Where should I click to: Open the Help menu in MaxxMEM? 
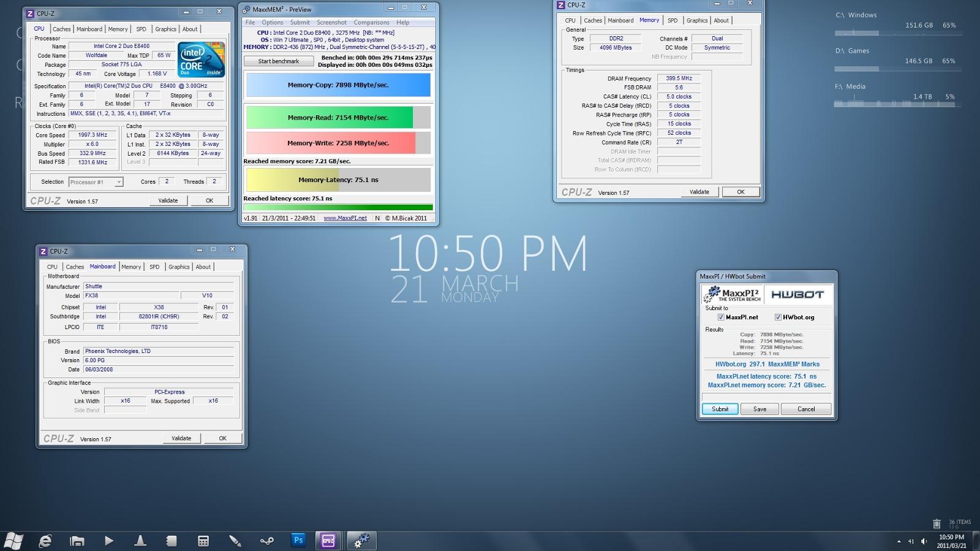tap(402, 22)
